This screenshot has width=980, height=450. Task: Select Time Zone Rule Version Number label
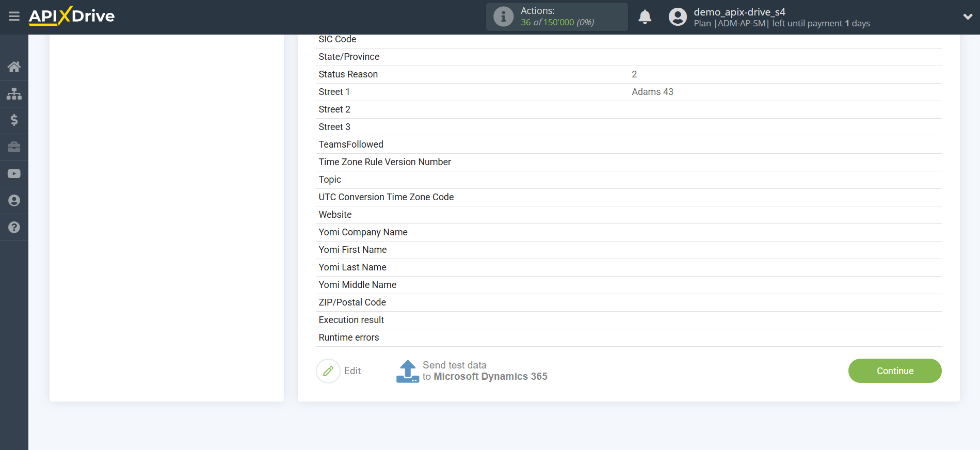point(385,162)
